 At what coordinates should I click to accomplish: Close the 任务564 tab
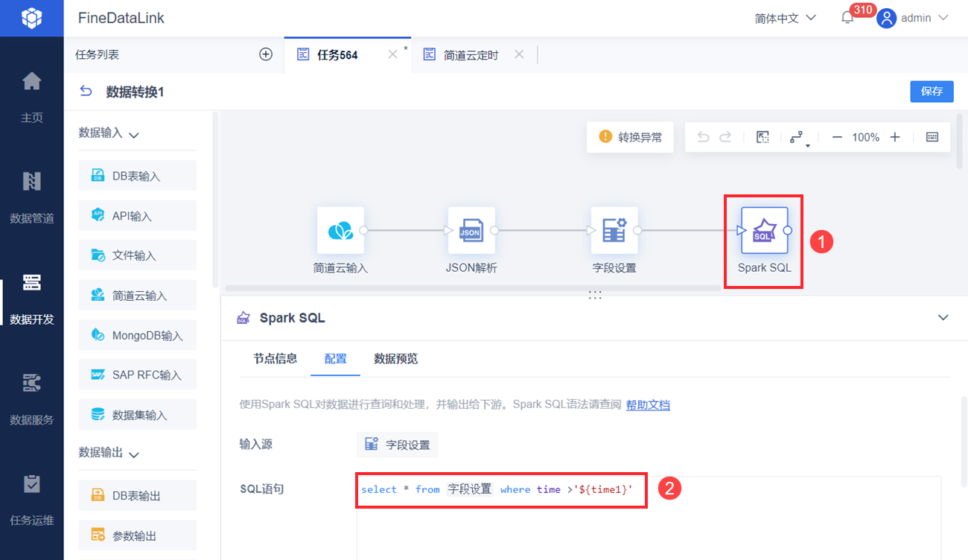(x=392, y=54)
